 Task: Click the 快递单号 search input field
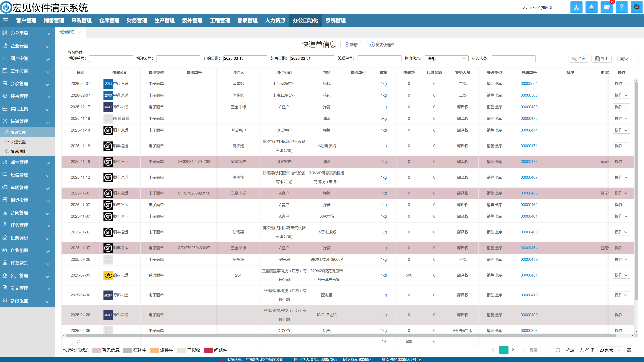(111, 59)
